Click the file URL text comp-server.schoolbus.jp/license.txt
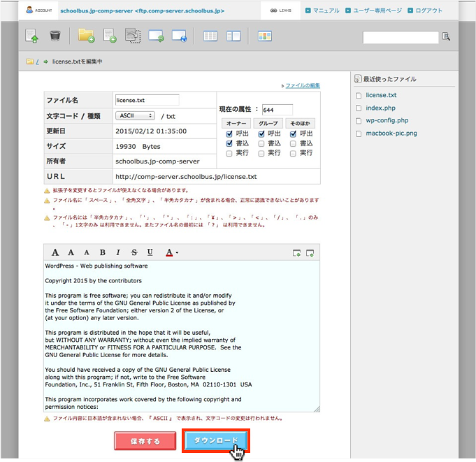 point(186,177)
